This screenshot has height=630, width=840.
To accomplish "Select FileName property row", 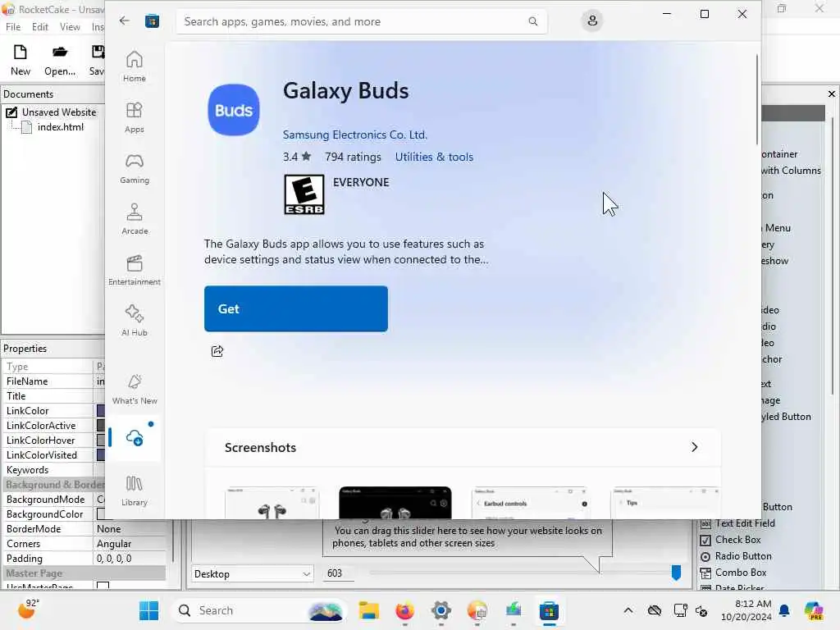I will tap(53, 381).
